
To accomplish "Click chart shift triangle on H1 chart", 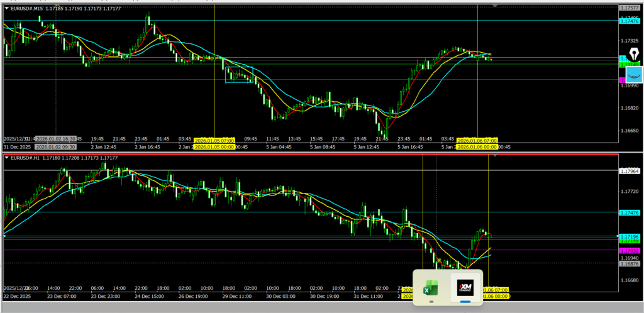I will (495, 155).
